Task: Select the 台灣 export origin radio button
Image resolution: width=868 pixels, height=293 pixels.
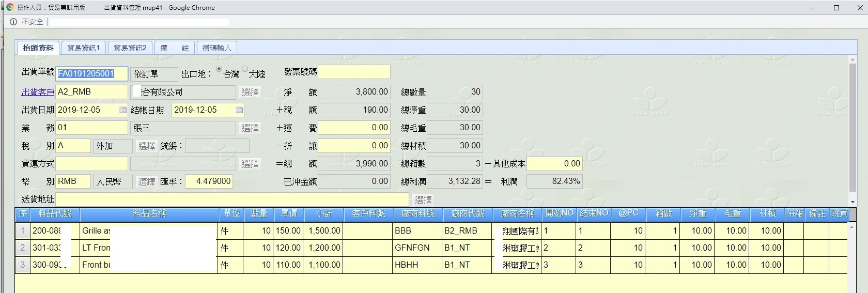Action: pos(219,69)
